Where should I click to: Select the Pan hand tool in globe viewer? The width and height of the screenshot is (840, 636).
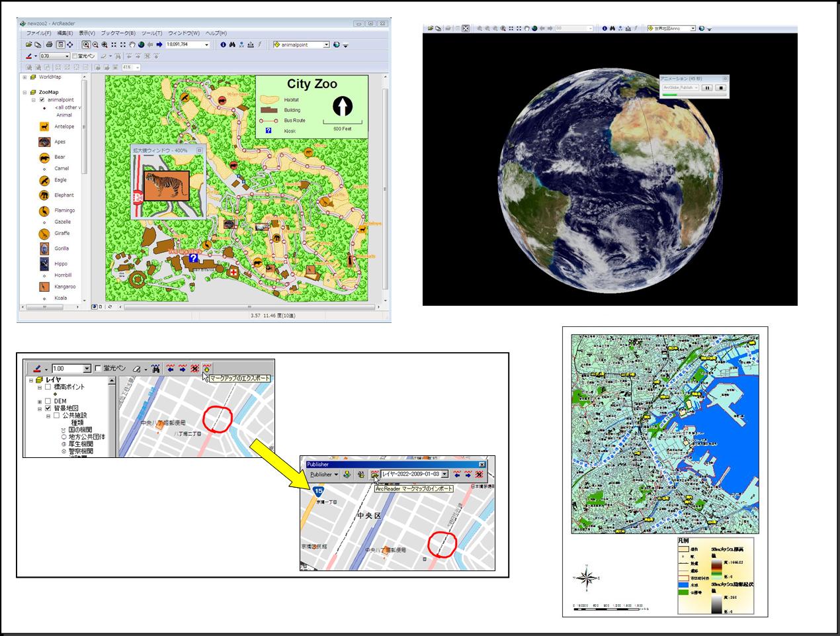(x=526, y=28)
